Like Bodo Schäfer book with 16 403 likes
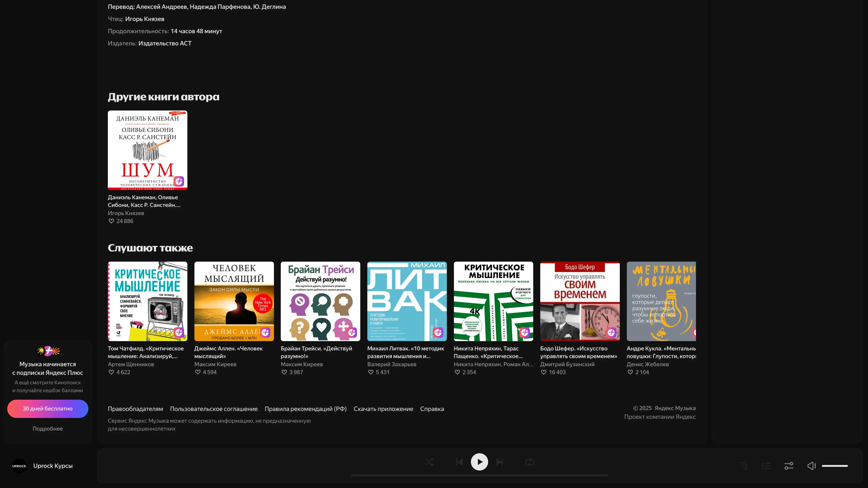 pos(543,372)
